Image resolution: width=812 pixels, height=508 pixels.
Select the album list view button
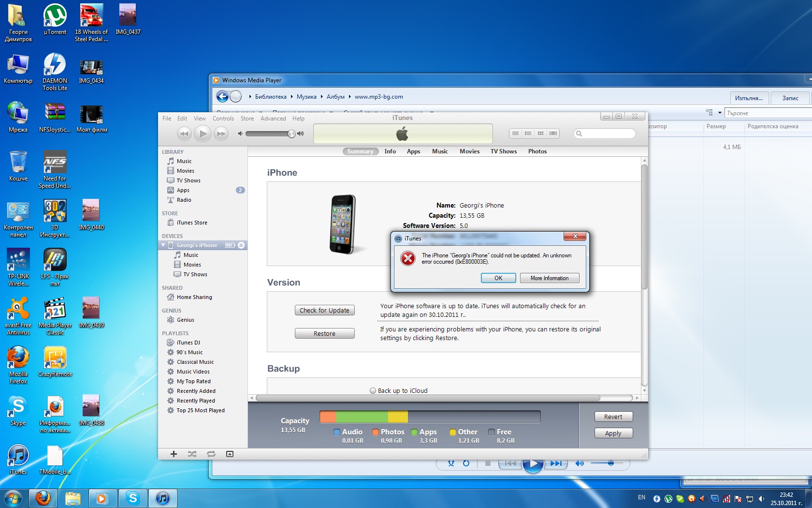coord(528,133)
